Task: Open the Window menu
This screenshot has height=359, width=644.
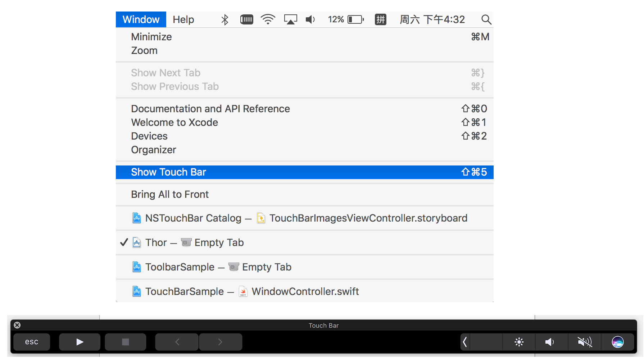Action: pos(141,19)
